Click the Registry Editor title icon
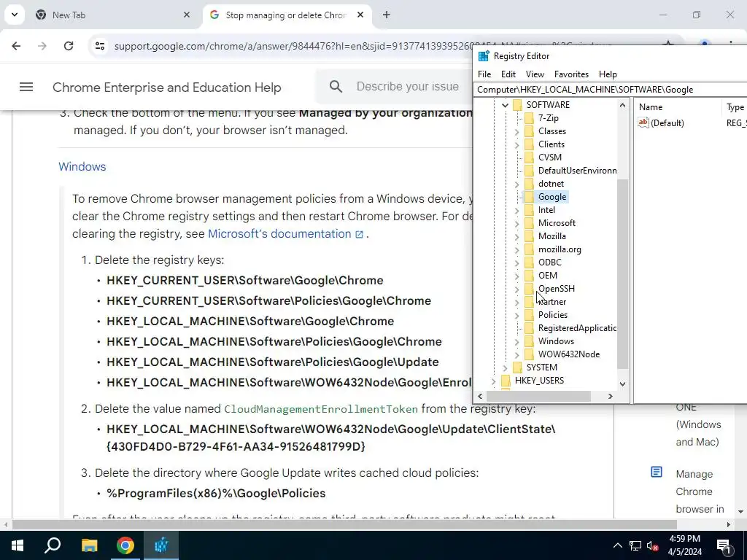747x560 pixels. coord(484,56)
